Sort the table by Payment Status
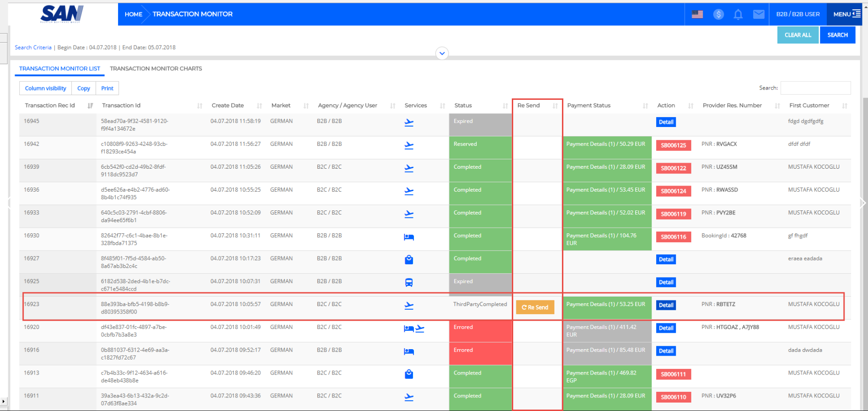The height and width of the screenshot is (411, 868). point(645,105)
